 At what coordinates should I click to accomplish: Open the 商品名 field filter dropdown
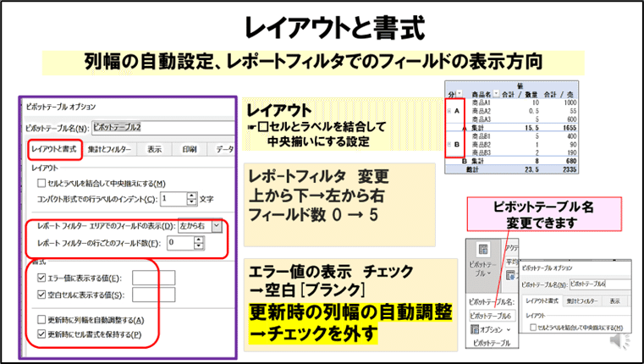(x=496, y=94)
